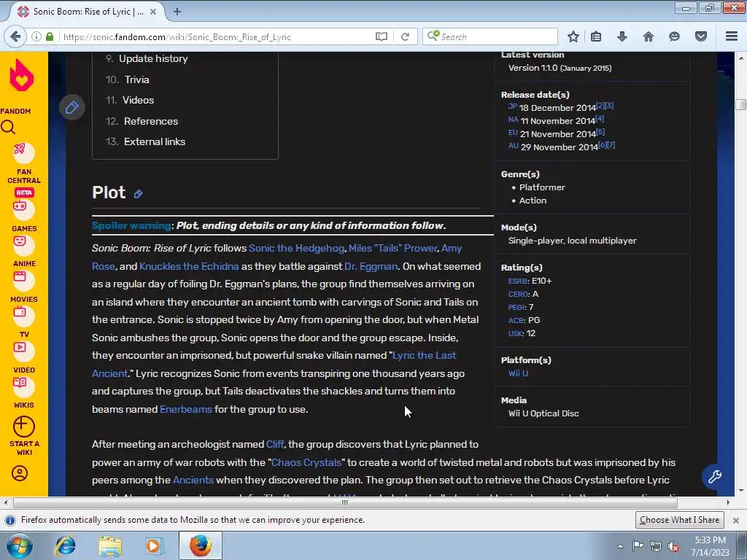Open citation 4 next to NA release date
The image size is (747, 560).
pyautogui.click(x=600, y=118)
